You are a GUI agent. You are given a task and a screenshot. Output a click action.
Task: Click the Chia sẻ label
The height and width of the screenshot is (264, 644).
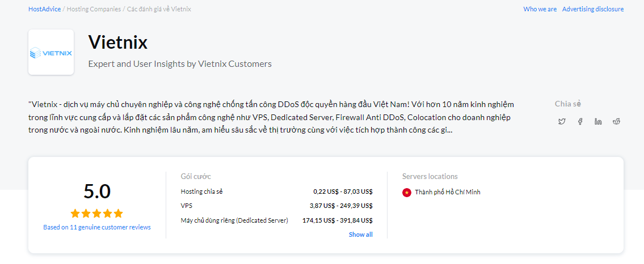click(567, 104)
